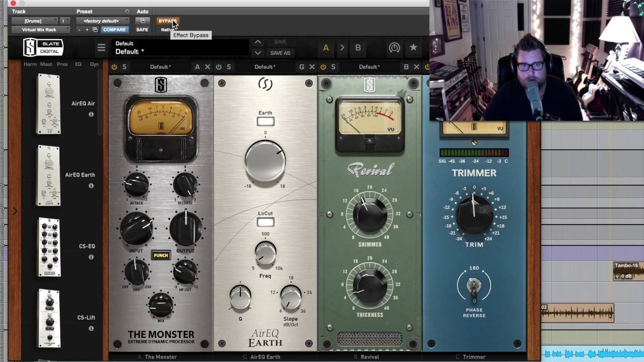
Task: Open the Preset section menu arrow
Action: (127, 12)
